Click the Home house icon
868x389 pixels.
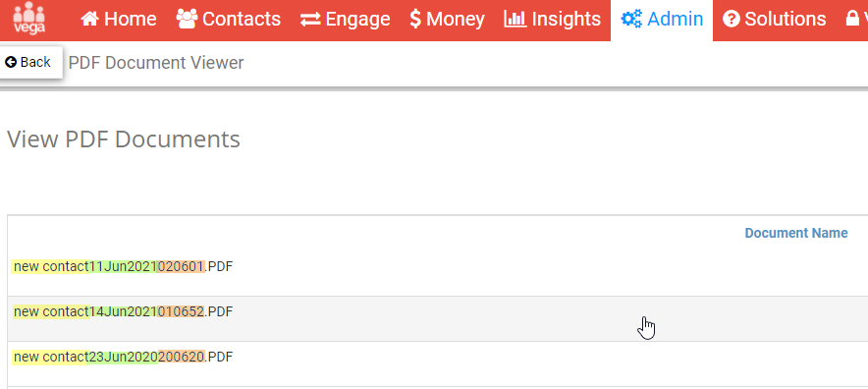click(89, 19)
